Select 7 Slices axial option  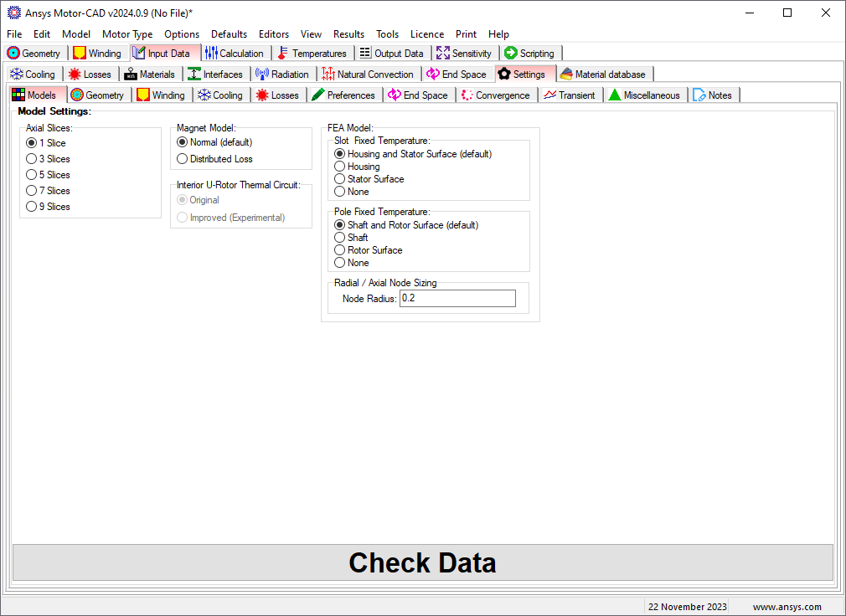(48, 191)
